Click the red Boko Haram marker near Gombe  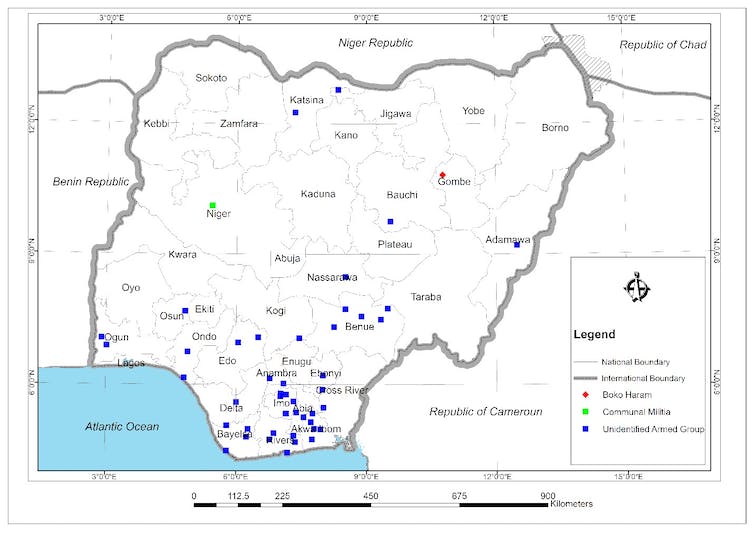(x=442, y=175)
